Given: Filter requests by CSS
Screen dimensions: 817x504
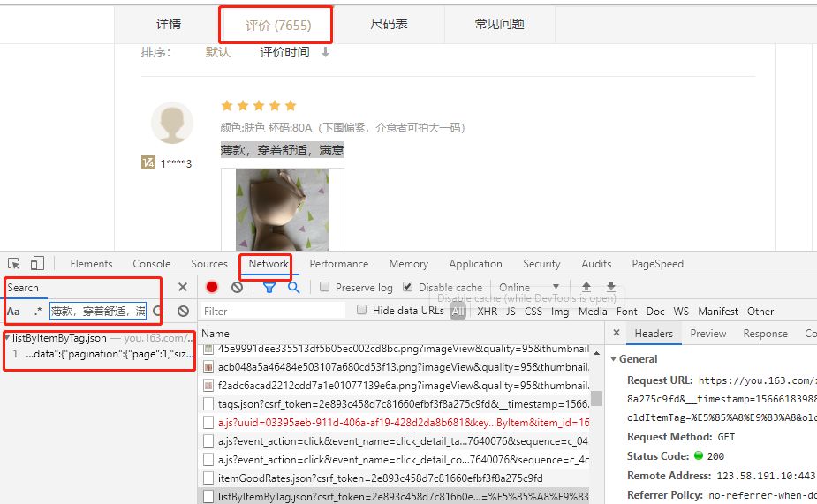Looking at the screenshot, I should point(533,312).
